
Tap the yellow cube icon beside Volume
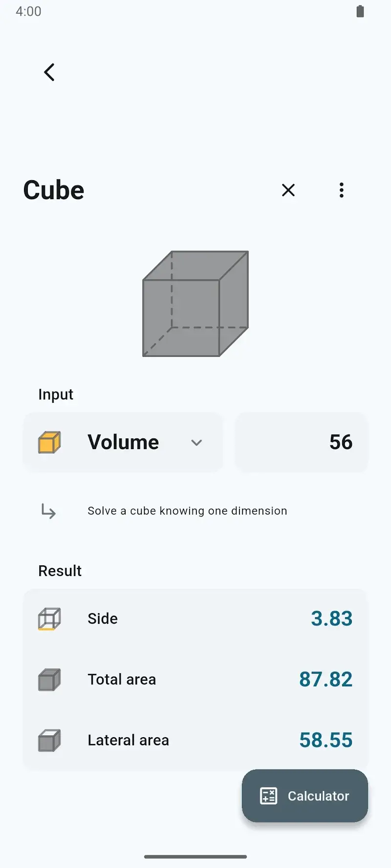(x=50, y=442)
